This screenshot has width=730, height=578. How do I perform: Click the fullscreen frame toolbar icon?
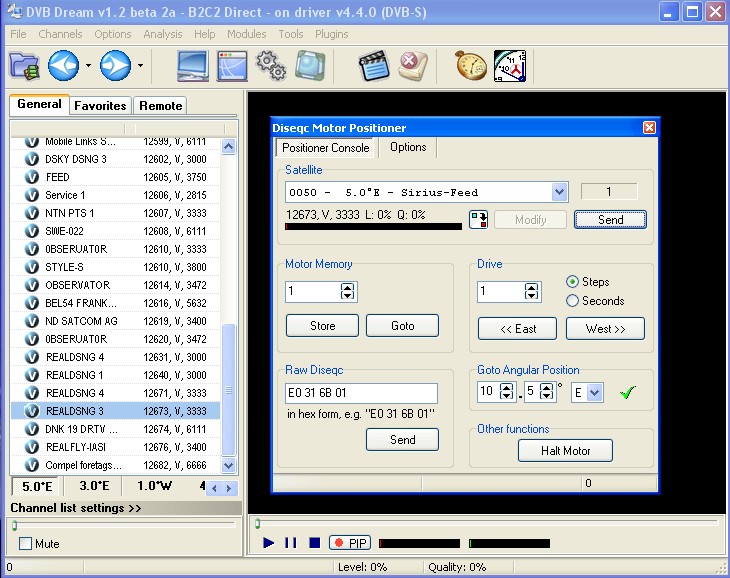coord(310,66)
